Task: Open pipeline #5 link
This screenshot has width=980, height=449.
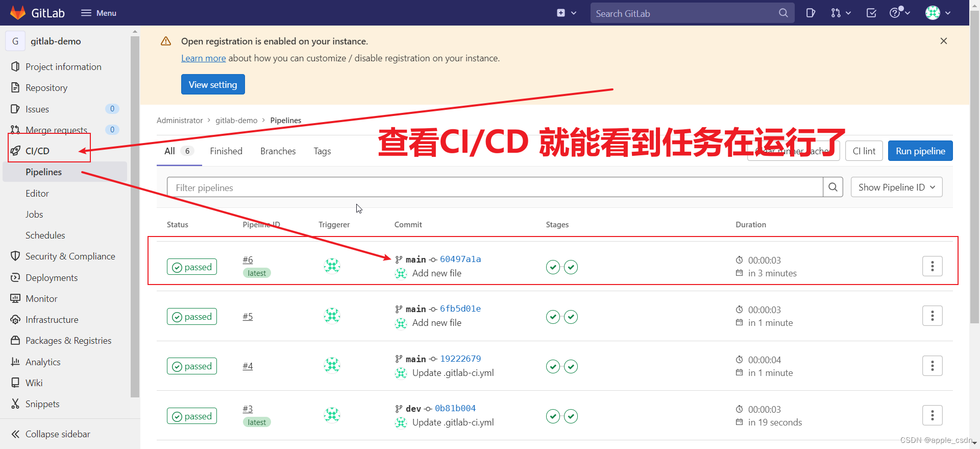Action: pyautogui.click(x=248, y=317)
